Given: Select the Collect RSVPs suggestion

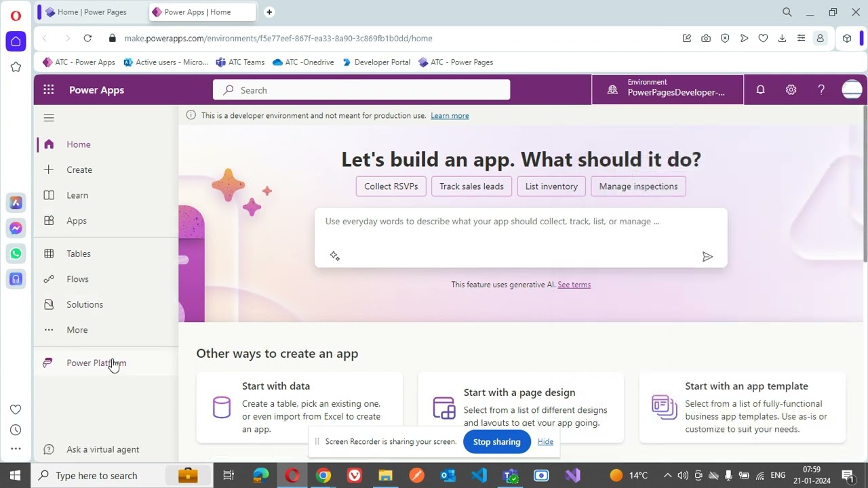Looking at the screenshot, I should 391,186.
